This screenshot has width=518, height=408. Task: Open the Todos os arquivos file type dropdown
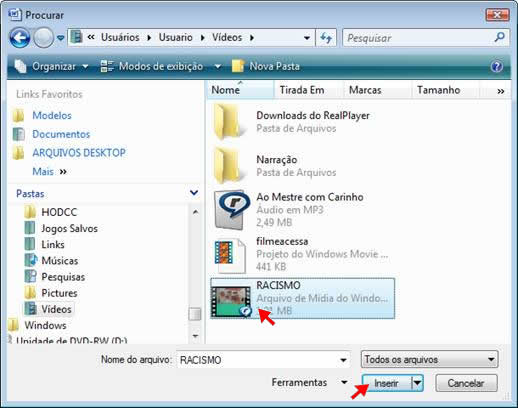point(429,359)
